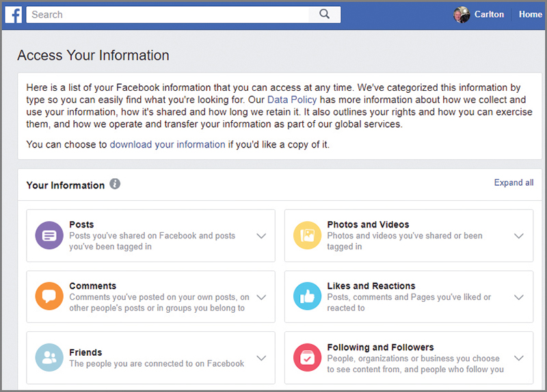Click the search magnifying glass button
The height and width of the screenshot is (392, 547).
[325, 14]
